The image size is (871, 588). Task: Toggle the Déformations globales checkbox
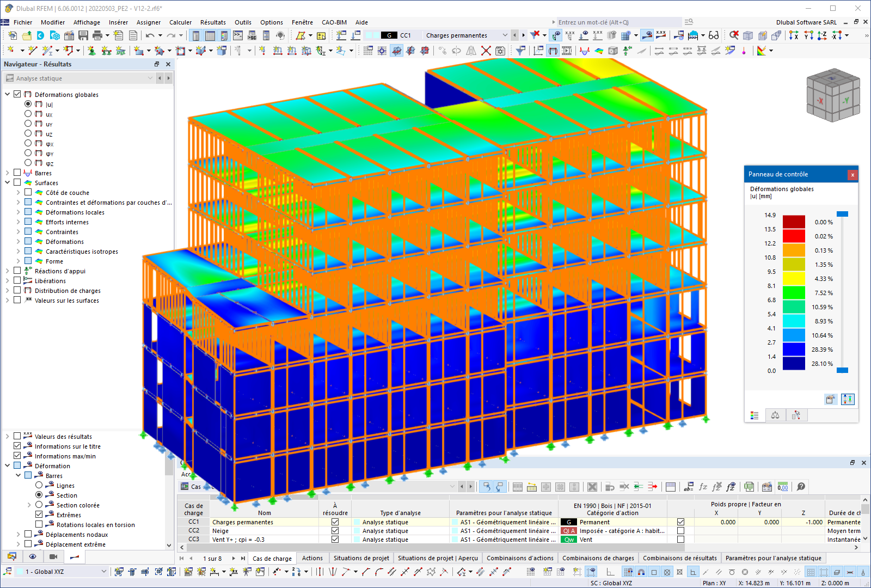point(17,94)
